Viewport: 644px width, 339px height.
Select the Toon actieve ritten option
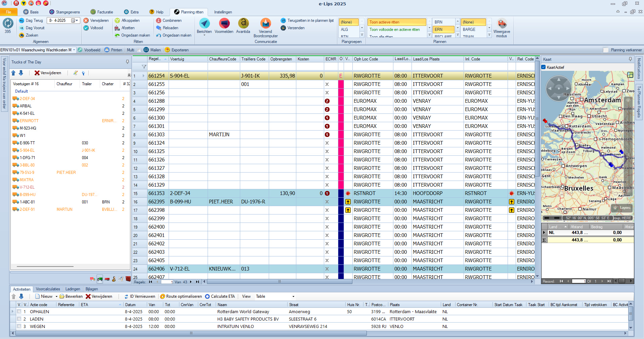(x=396, y=22)
